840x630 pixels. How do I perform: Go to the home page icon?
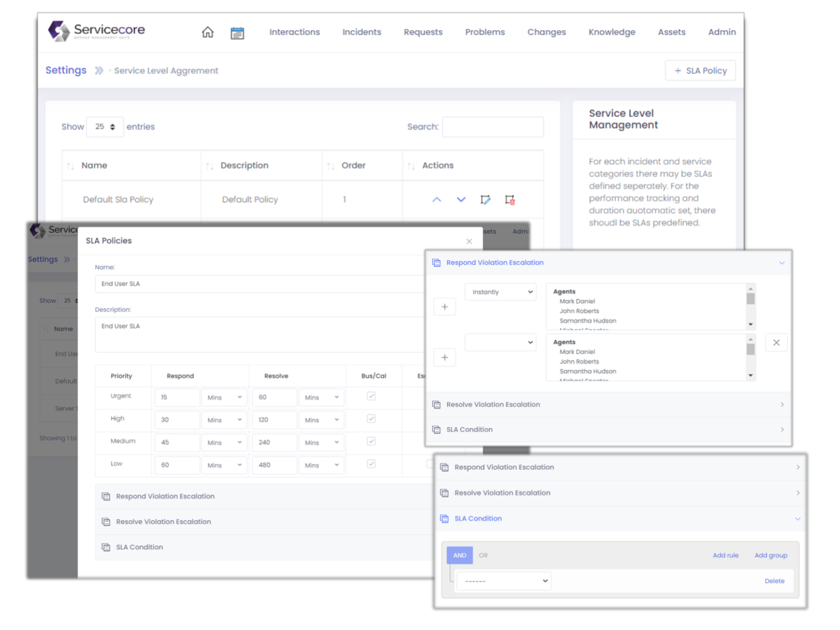point(208,32)
